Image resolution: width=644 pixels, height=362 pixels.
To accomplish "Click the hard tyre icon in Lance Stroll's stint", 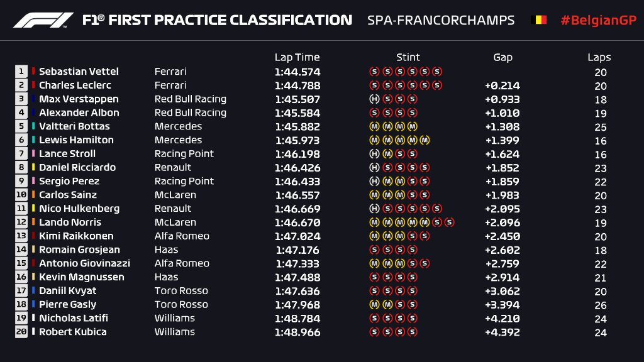I will click(374, 154).
